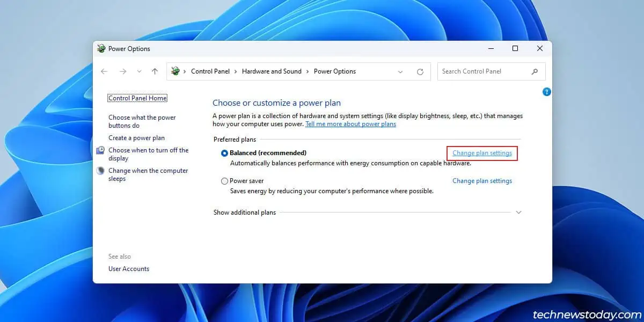Click the forward navigation arrow
Image resolution: width=644 pixels, height=322 pixels.
[123, 71]
